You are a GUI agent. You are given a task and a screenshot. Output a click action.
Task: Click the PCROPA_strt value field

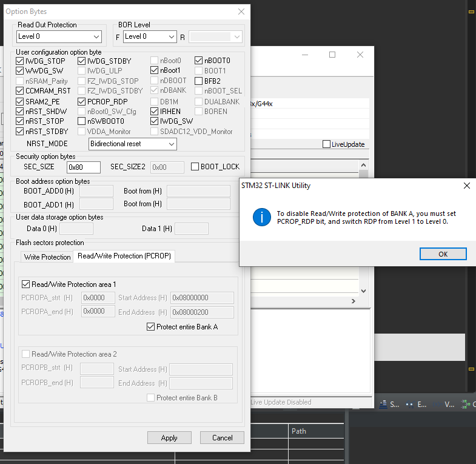pyautogui.click(x=98, y=298)
